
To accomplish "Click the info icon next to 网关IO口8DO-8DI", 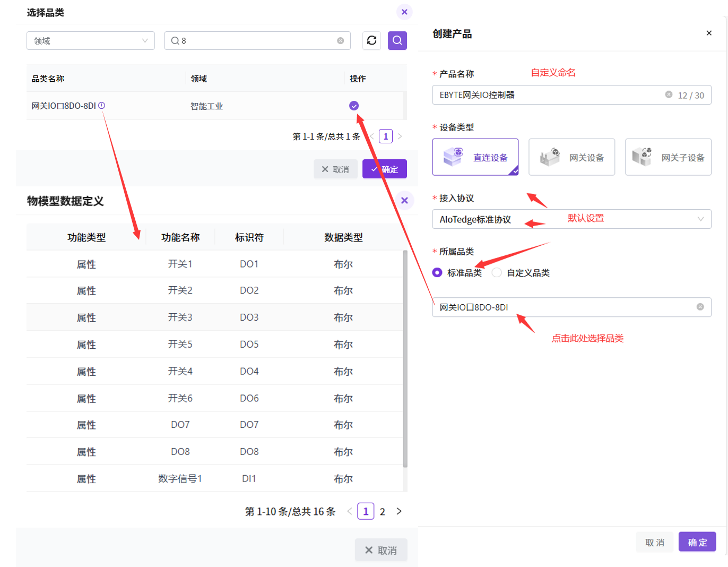I will click(x=102, y=106).
